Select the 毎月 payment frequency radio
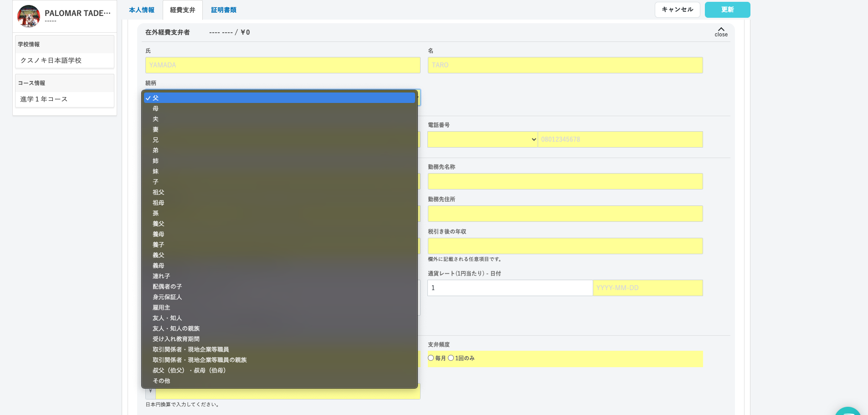This screenshot has width=868, height=415. coord(431,358)
